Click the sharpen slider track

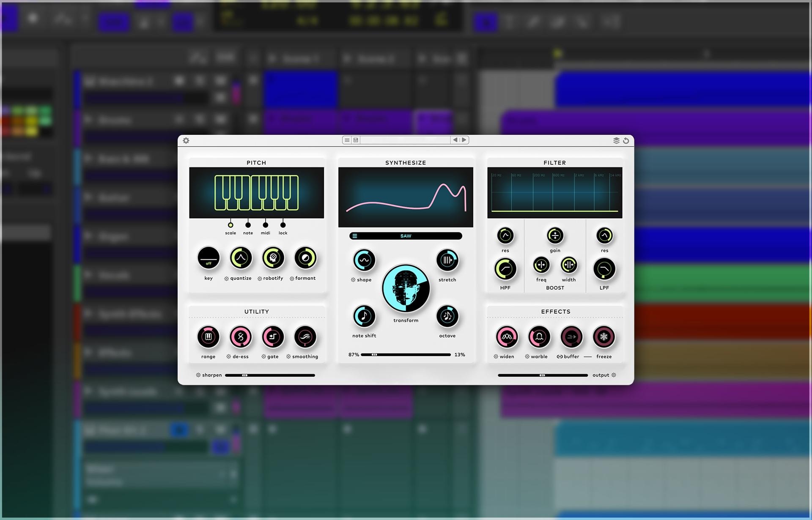(270, 375)
